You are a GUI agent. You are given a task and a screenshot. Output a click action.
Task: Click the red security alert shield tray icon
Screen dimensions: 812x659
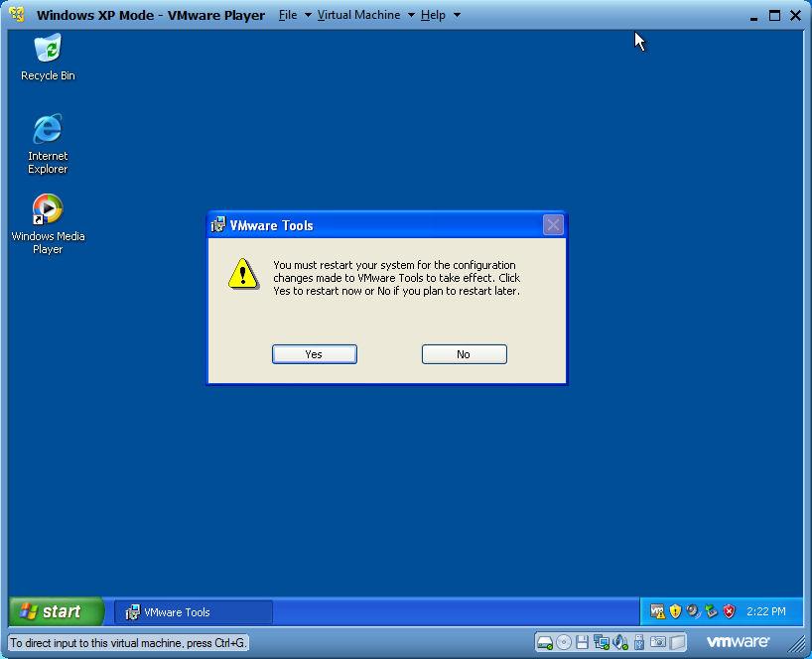click(x=729, y=611)
